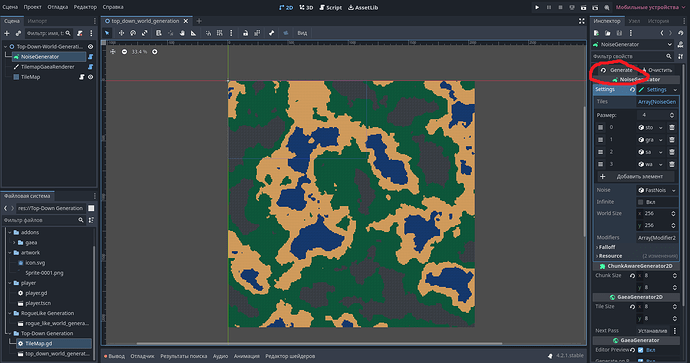
Task: Add a new node with plus icon
Action: 7,33
